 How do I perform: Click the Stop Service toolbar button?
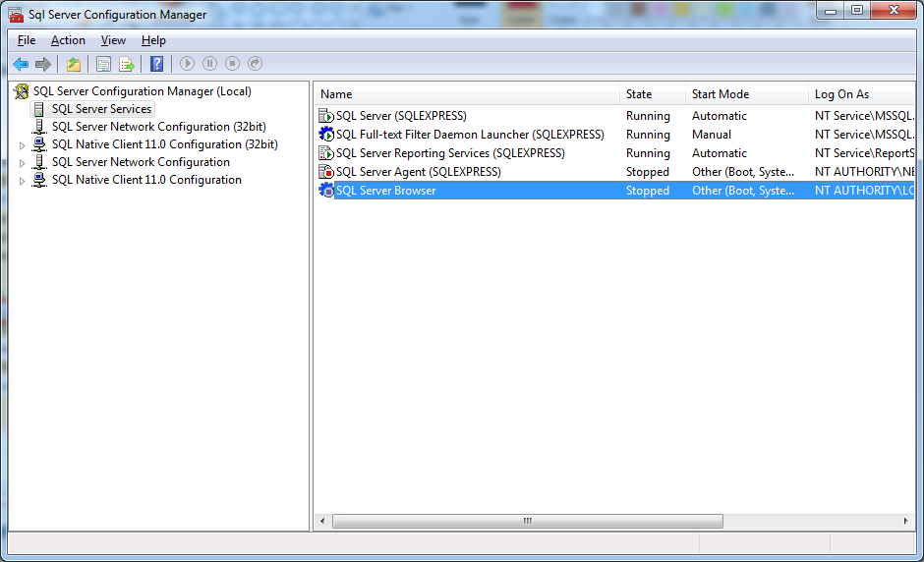point(233,64)
